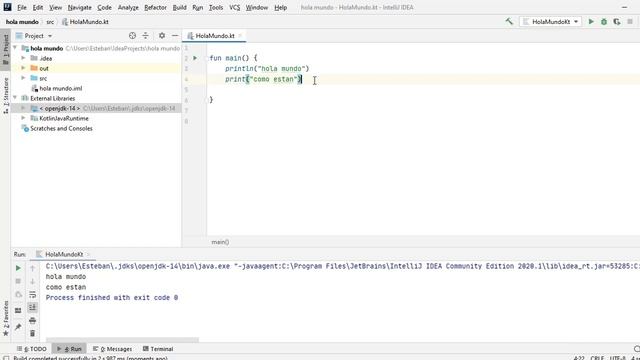Expand the .idea folder
640x360 pixels.
coord(23,58)
